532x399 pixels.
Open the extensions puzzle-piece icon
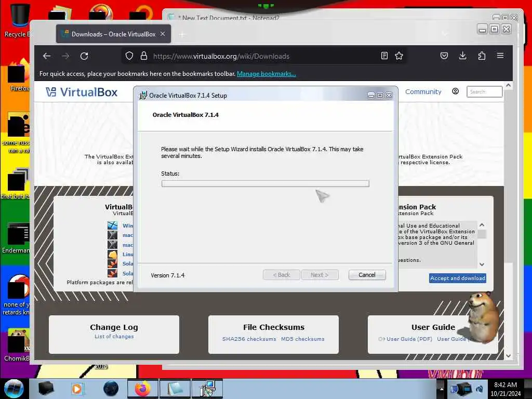482,56
